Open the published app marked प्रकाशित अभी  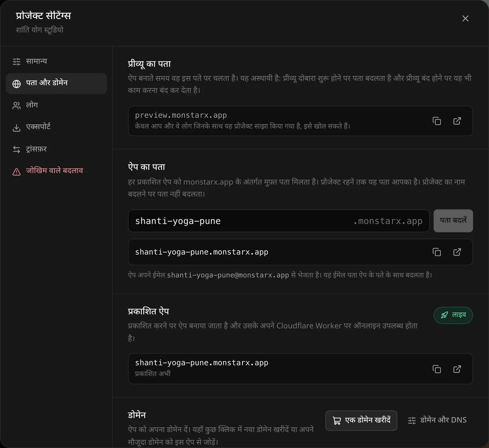(x=457, y=369)
